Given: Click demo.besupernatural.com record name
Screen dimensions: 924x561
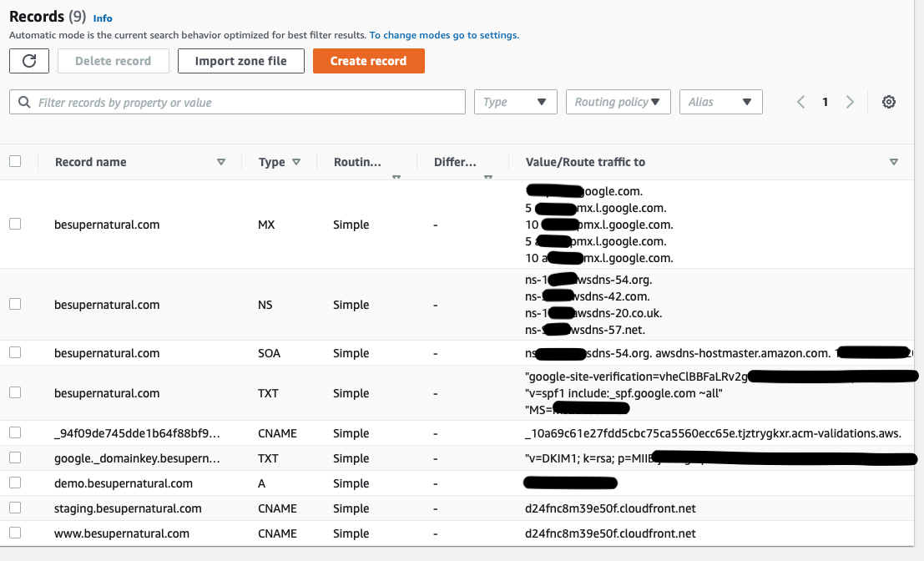Looking at the screenshot, I should pos(124,483).
